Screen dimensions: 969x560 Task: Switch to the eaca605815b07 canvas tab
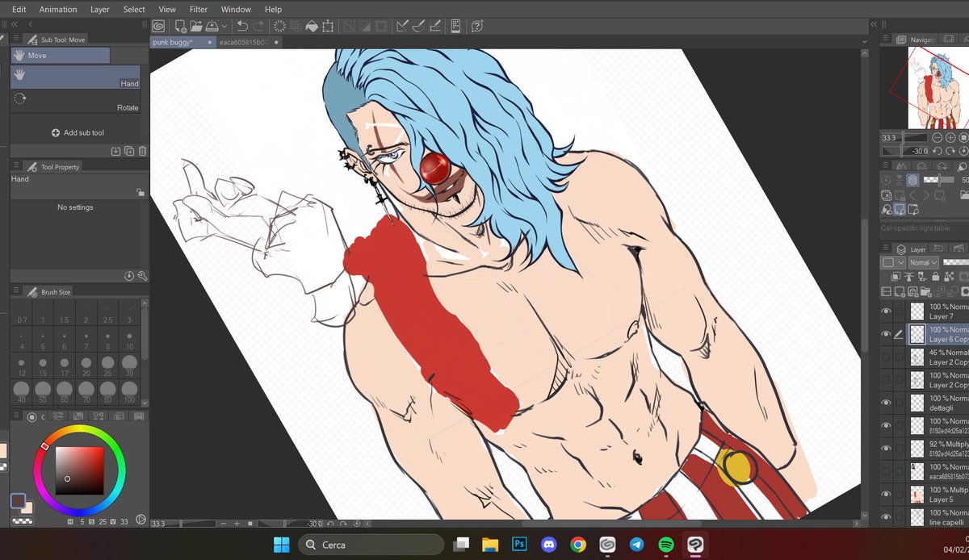click(249, 42)
